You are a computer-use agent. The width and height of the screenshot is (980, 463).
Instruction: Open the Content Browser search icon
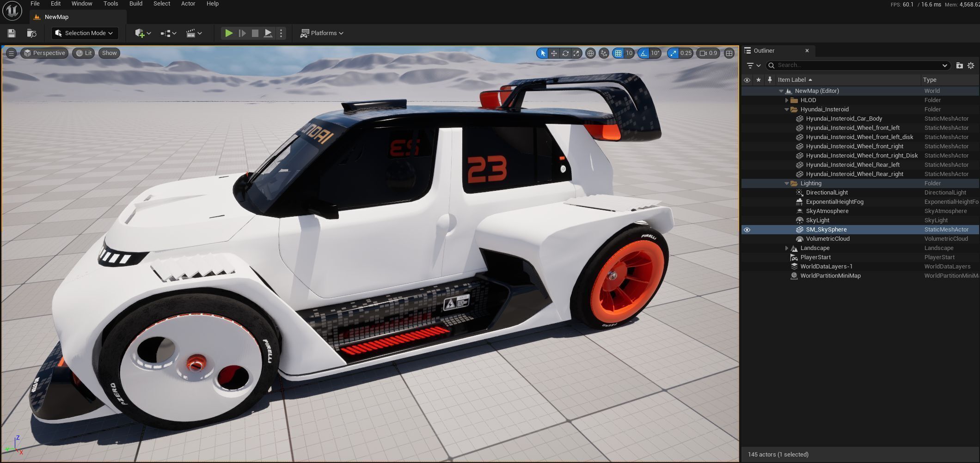32,33
